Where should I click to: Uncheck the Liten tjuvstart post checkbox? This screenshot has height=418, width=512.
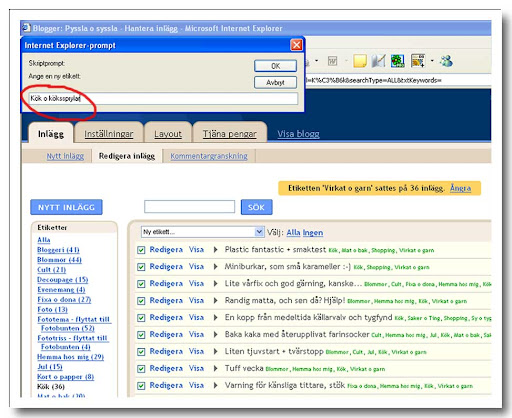(x=141, y=352)
